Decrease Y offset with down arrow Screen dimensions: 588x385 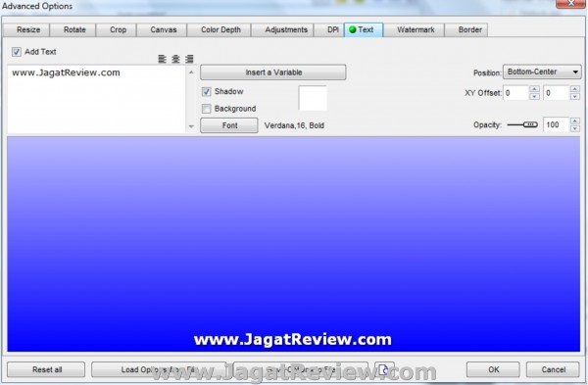click(574, 97)
